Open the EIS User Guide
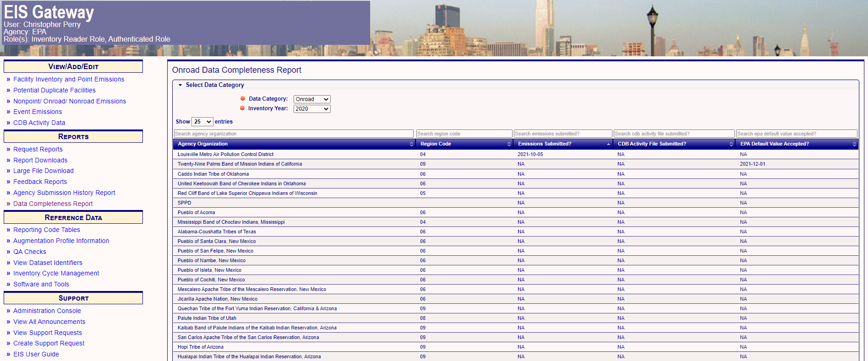The width and height of the screenshot is (868, 361). [36, 354]
